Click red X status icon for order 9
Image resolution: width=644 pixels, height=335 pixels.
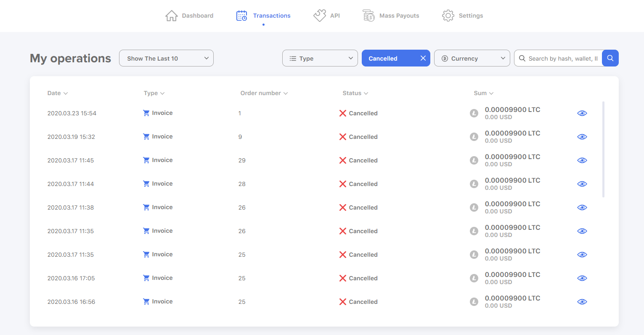(x=343, y=137)
